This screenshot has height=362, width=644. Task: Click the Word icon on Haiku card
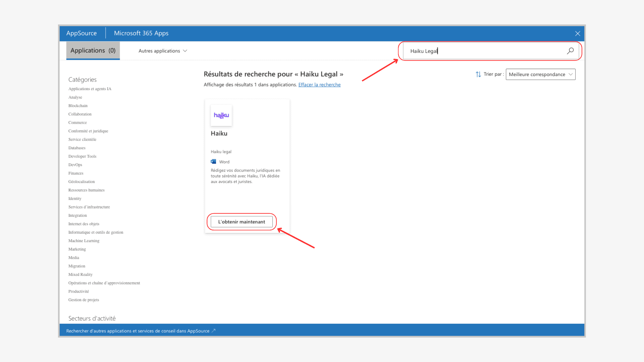tap(213, 162)
